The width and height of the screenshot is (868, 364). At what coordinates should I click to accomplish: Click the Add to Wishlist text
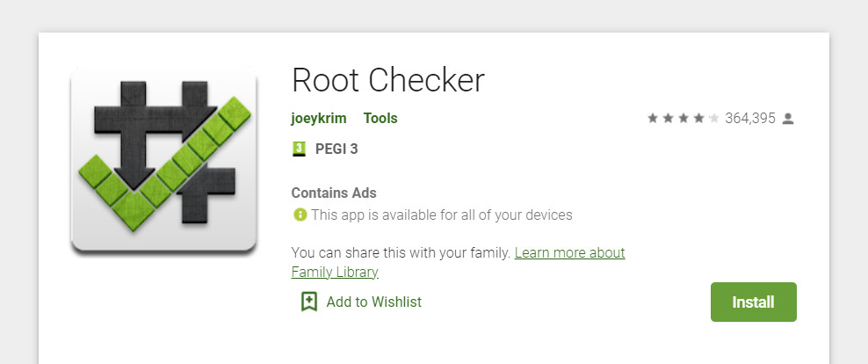click(x=373, y=302)
